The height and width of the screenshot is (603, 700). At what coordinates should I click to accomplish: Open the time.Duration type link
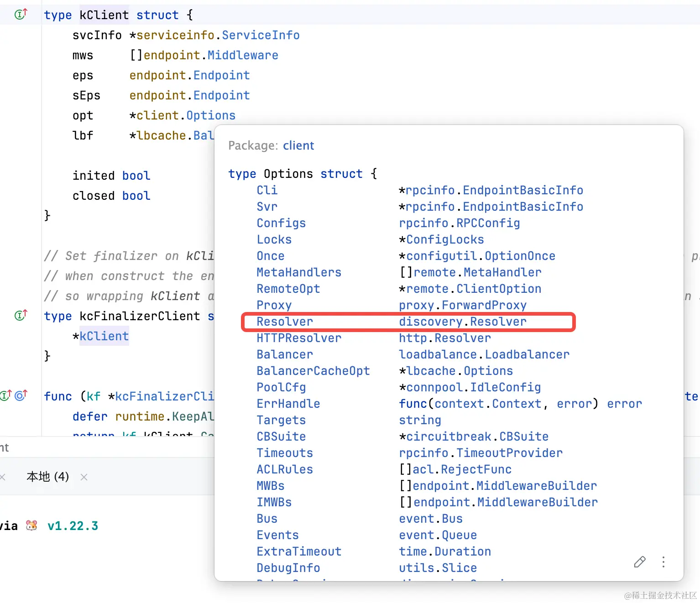coord(445,551)
